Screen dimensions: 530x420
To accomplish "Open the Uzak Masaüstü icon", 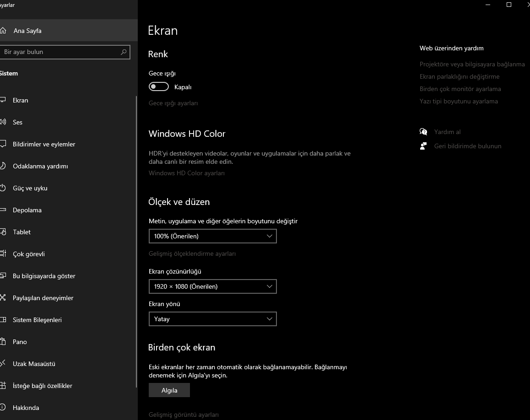I will 3,364.
